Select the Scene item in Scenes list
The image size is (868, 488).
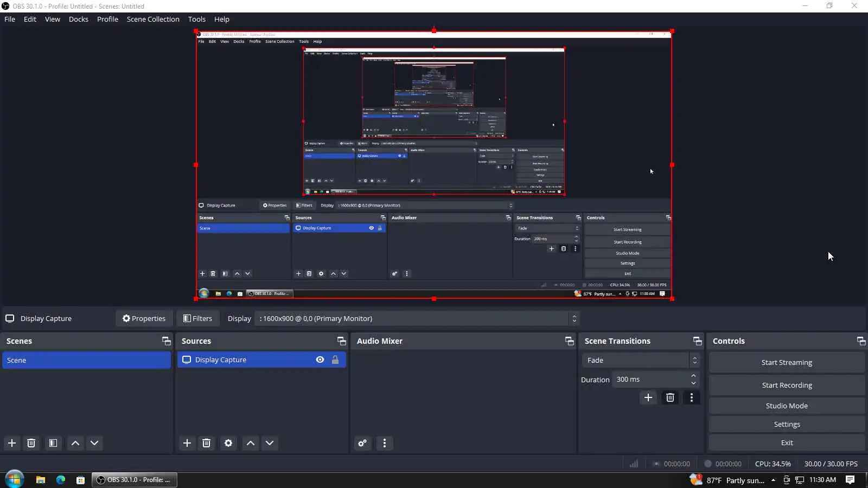[x=86, y=360]
